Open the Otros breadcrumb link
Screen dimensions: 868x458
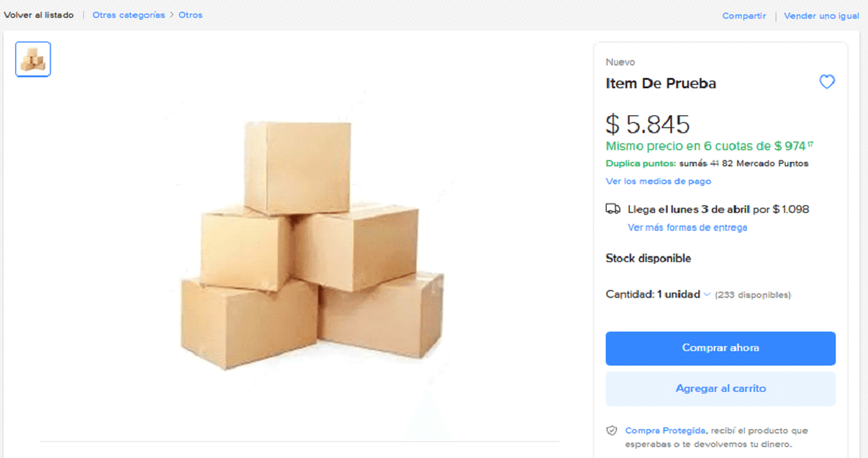190,15
